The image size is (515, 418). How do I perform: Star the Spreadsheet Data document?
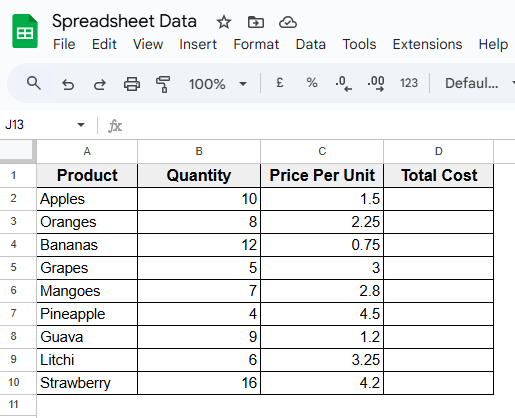[224, 22]
